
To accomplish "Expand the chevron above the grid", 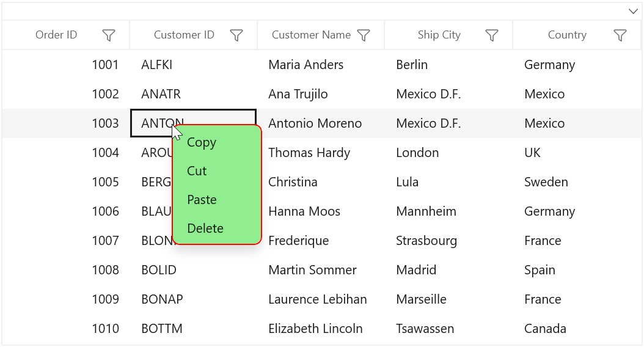I will (x=633, y=11).
